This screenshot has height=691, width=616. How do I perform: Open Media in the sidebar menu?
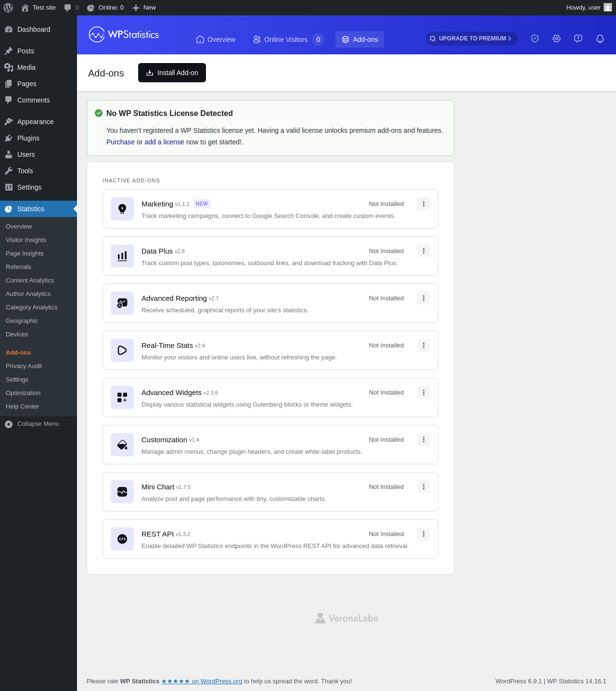point(38,67)
